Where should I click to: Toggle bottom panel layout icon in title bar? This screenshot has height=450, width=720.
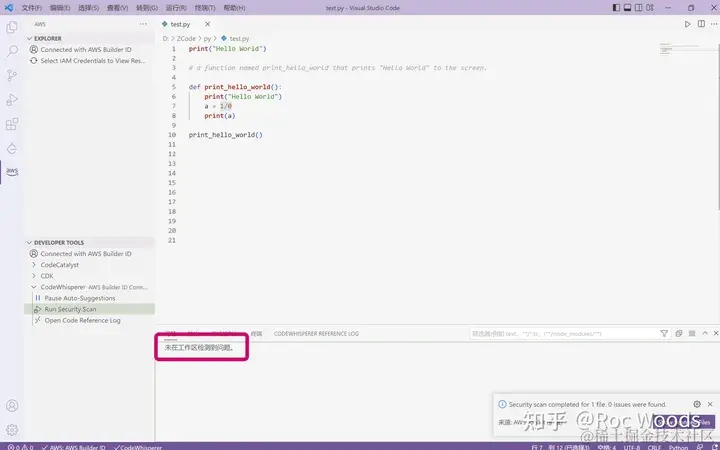point(627,8)
